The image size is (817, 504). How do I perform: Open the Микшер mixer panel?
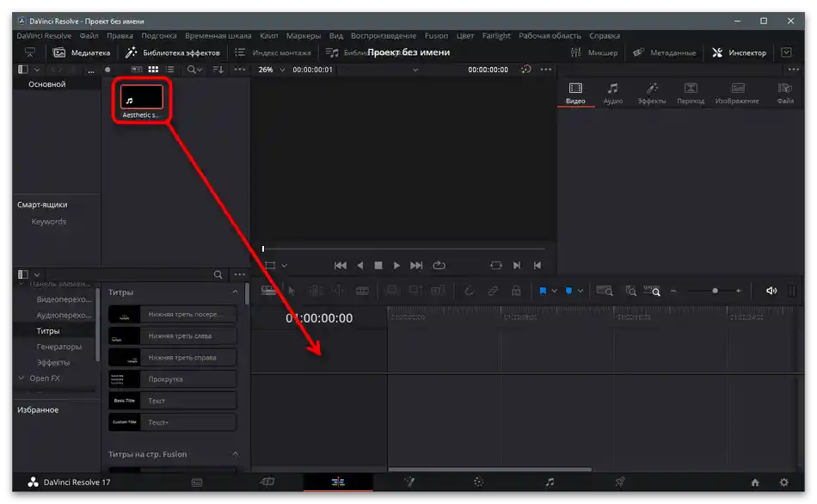(x=594, y=52)
